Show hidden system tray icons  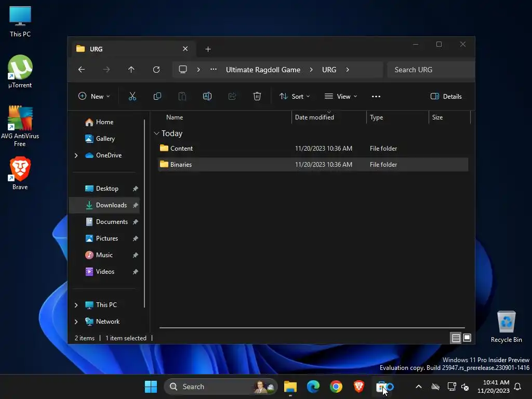pos(419,387)
